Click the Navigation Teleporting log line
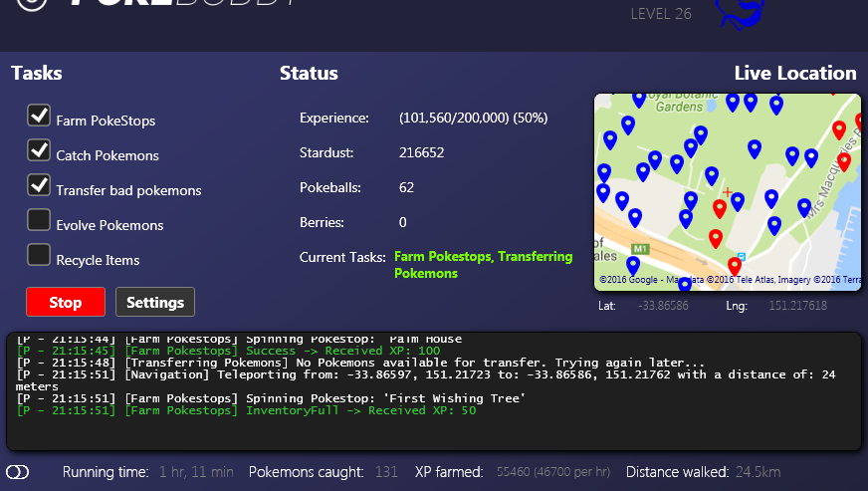 (426, 380)
